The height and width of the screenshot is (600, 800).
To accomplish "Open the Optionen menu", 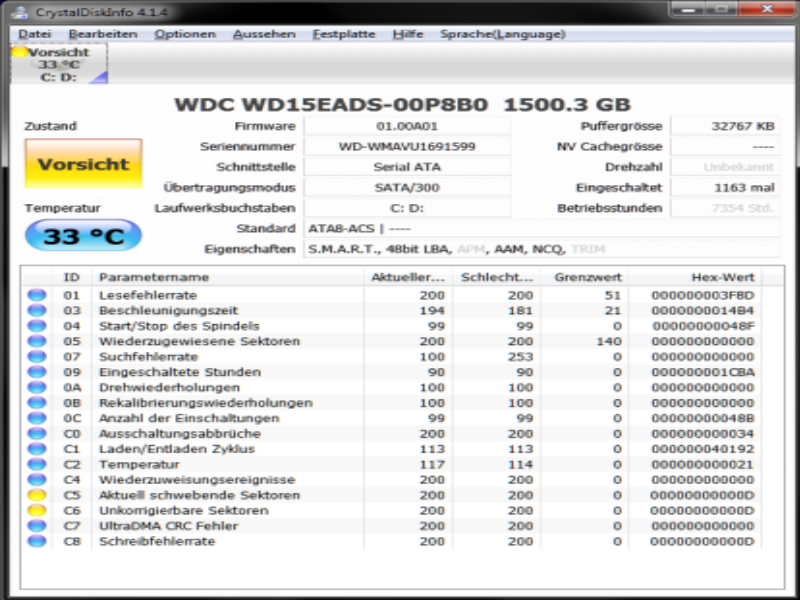I will (185, 34).
